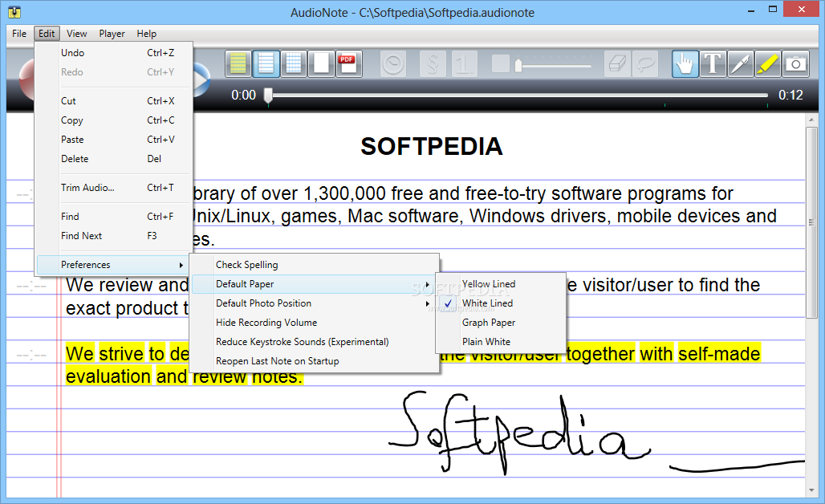Expand the Default Photo Position submenu
Screen dimensions: 825x504
click(314, 303)
